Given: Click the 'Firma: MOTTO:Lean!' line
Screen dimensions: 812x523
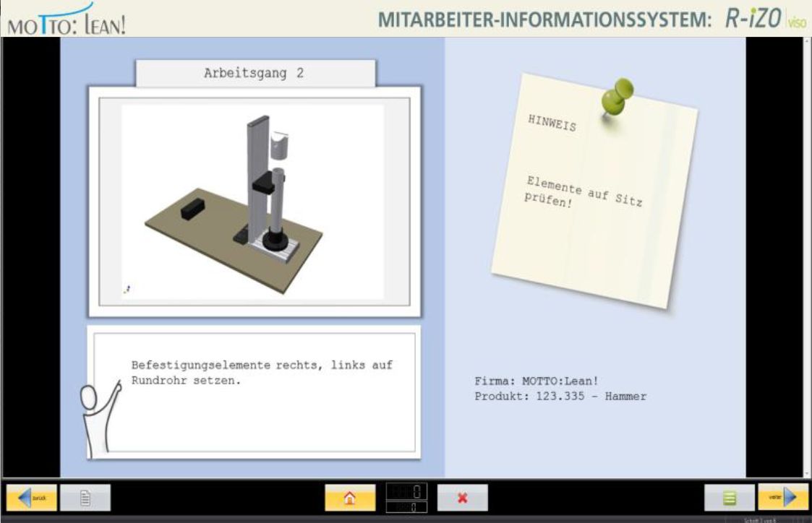Looking at the screenshot, I should click(x=537, y=381).
